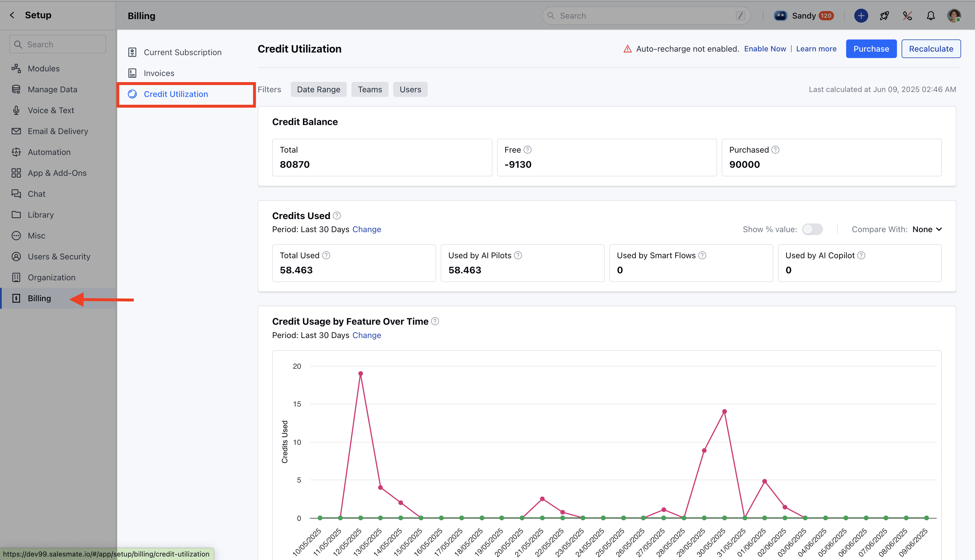Click the Recalculate button

coord(931,49)
